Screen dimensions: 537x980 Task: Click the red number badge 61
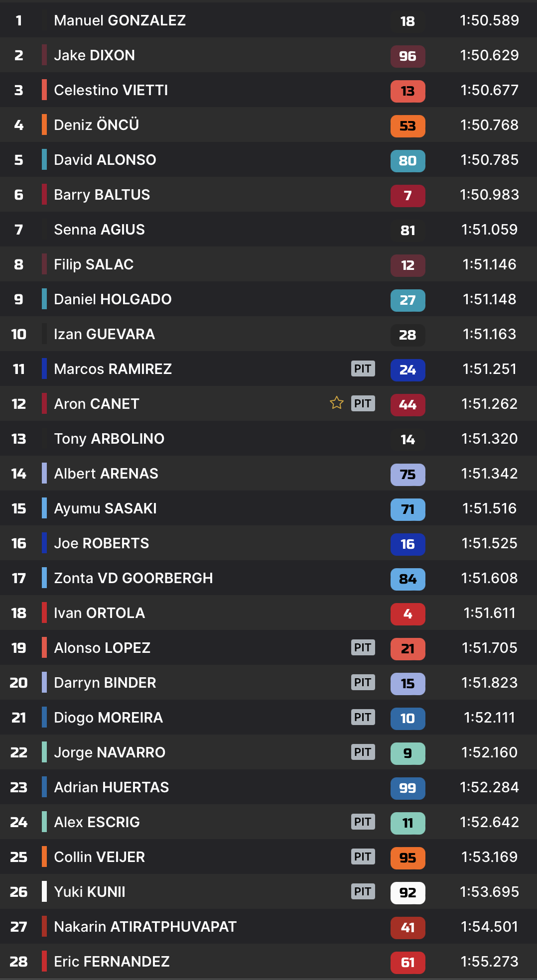(407, 962)
